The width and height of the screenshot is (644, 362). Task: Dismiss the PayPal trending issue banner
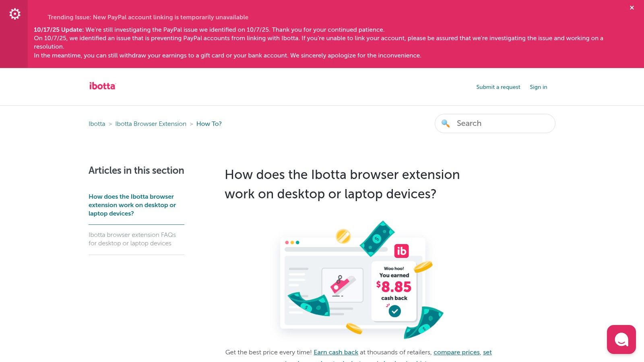[x=632, y=8]
